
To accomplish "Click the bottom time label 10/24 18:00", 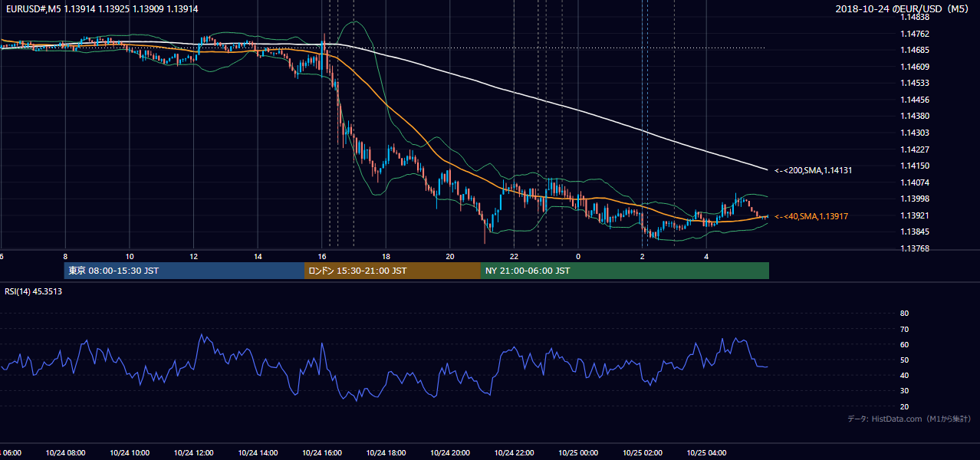I will [386, 452].
